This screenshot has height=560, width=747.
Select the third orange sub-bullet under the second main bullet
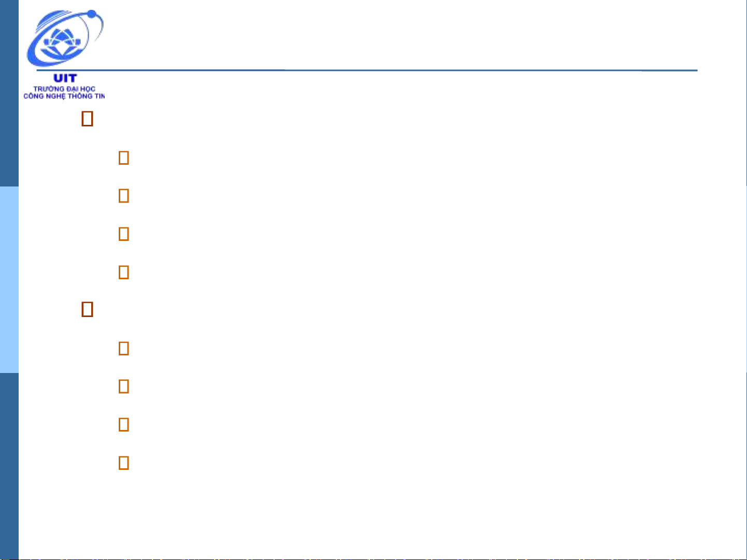coord(123,425)
